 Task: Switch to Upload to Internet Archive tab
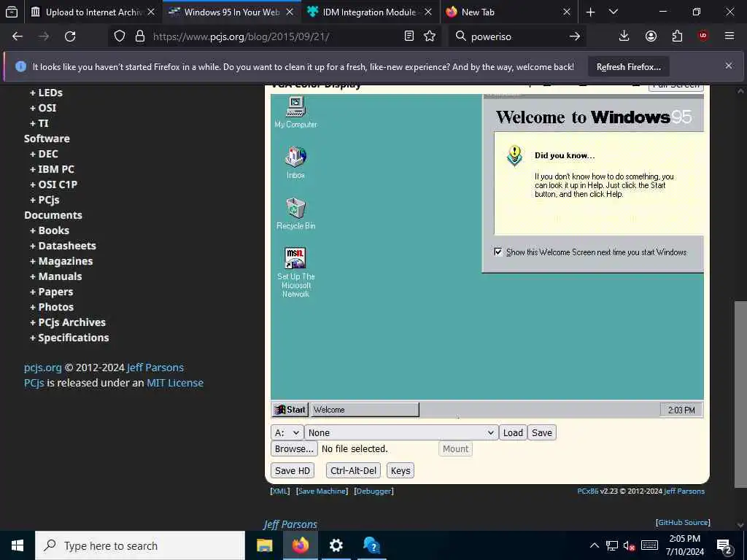click(93, 12)
